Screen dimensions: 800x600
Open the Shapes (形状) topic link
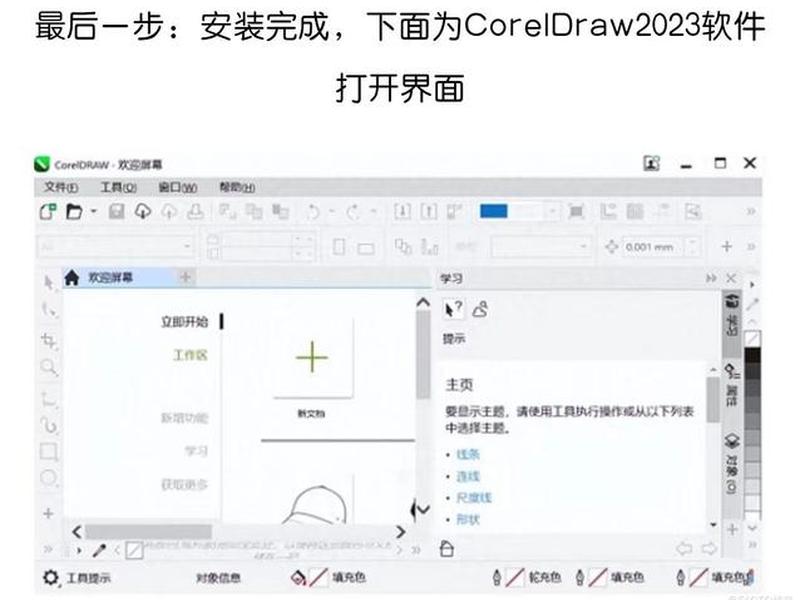click(x=468, y=519)
